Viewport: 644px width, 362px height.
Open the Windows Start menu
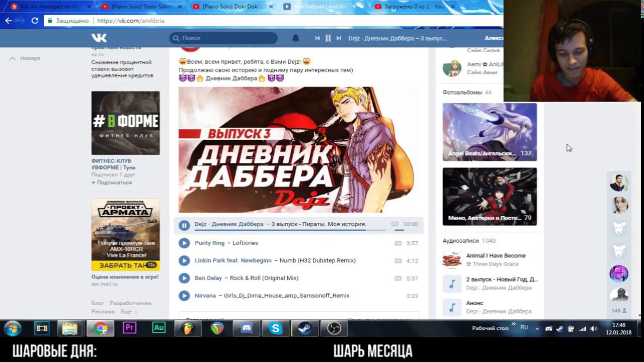coord(13,328)
